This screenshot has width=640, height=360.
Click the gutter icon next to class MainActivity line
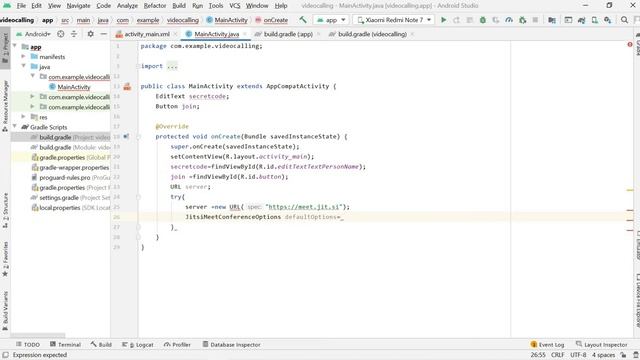pyautogui.click(x=127, y=86)
